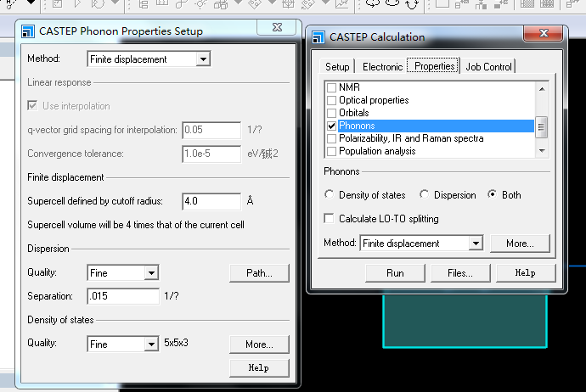Click the 'Supercell volume will be 4 times' text
The image size is (586, 392).
pyautogui.click(x=136, y=225)
